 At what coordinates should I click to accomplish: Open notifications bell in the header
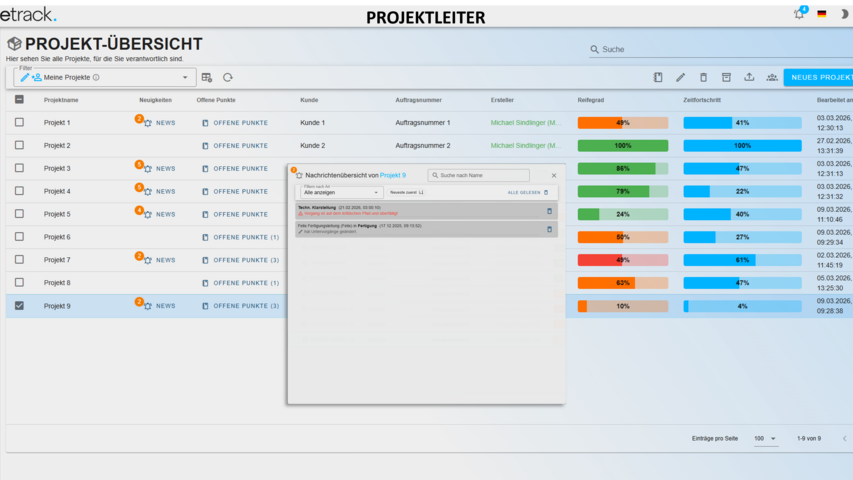point(799,14)
